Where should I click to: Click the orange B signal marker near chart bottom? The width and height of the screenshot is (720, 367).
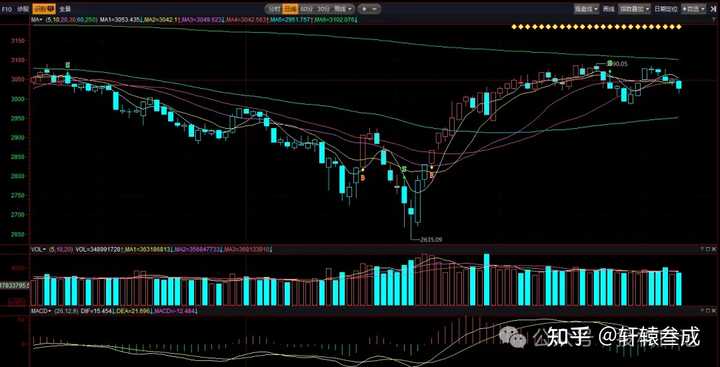(363, 178)
